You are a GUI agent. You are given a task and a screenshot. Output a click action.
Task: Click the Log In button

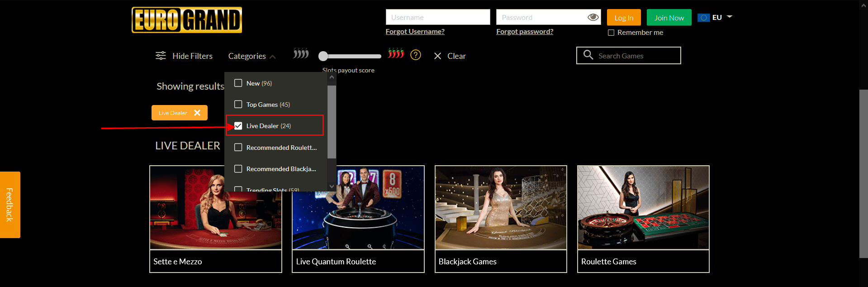[624, 17]
